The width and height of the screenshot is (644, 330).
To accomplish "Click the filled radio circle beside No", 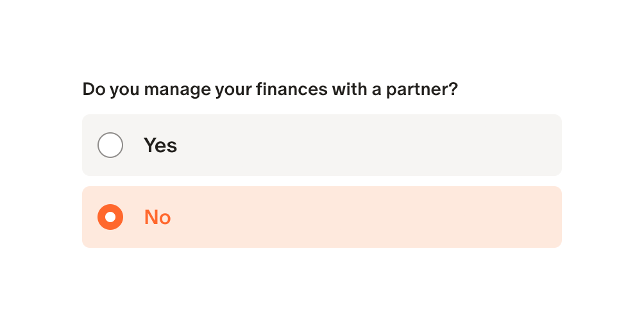I will pyautogui.click(x=110, y=217).
